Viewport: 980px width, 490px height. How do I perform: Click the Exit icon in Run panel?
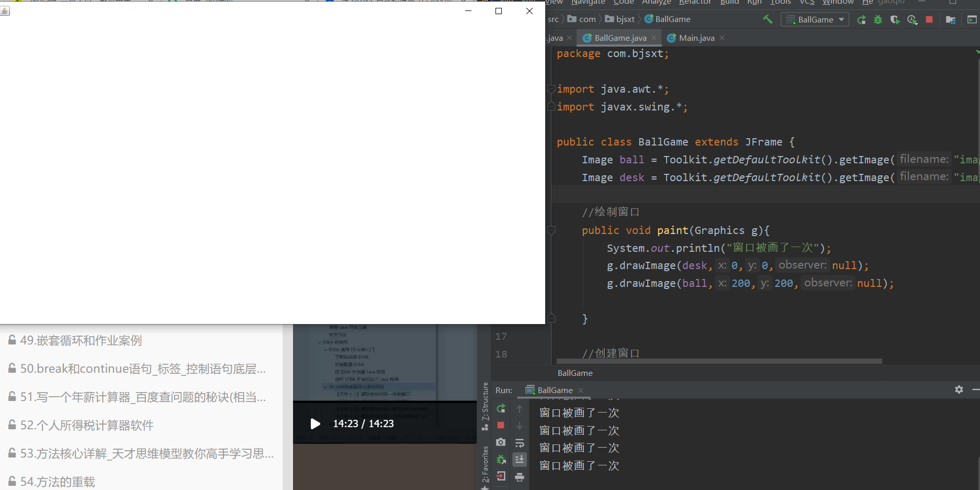click(501, 476)
